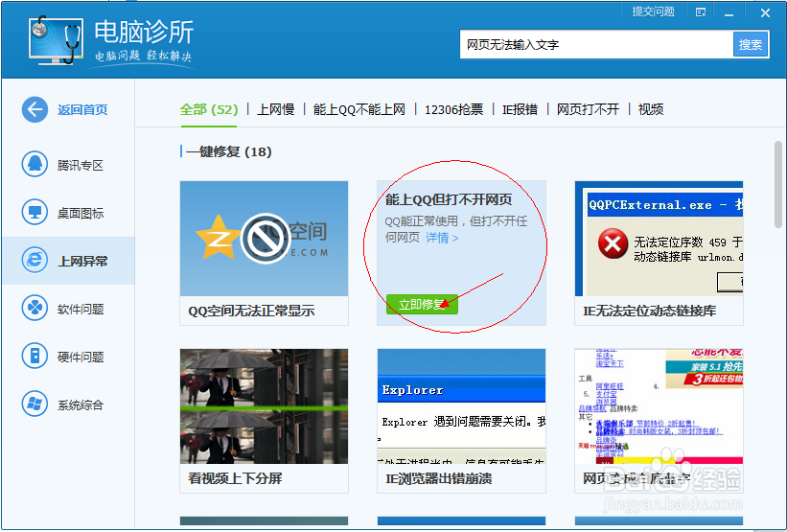Click the 搜索 button
The image size is (787, 532).
(751, 45)
